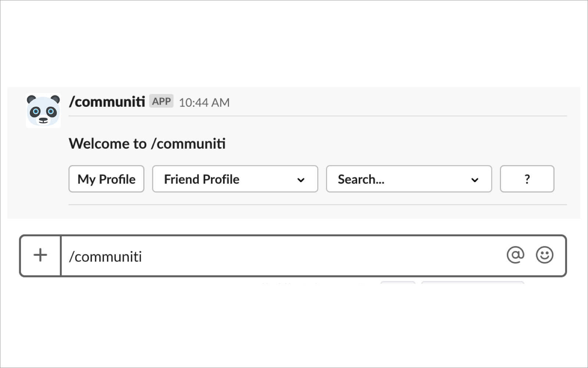
Task: Click the divider line below action buttons
Action: (x=318, y=205)
